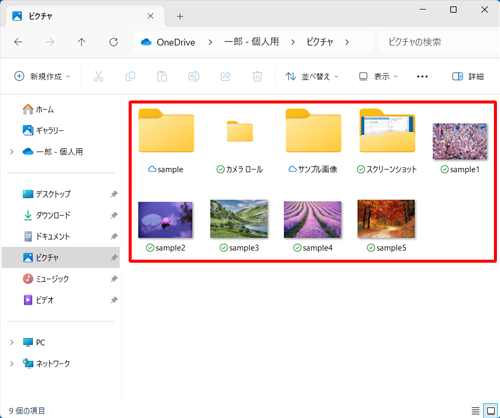500x418 pixels.
Task: Open the 新規作成 dropdown
Action: (x=42, y=76)
